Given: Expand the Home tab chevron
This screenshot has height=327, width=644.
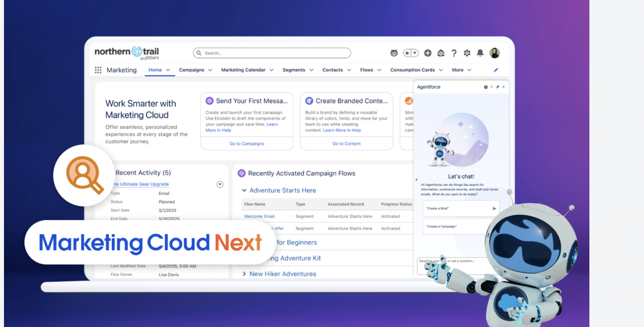Looking at the screenshot, I should click(x=168, y=70).
